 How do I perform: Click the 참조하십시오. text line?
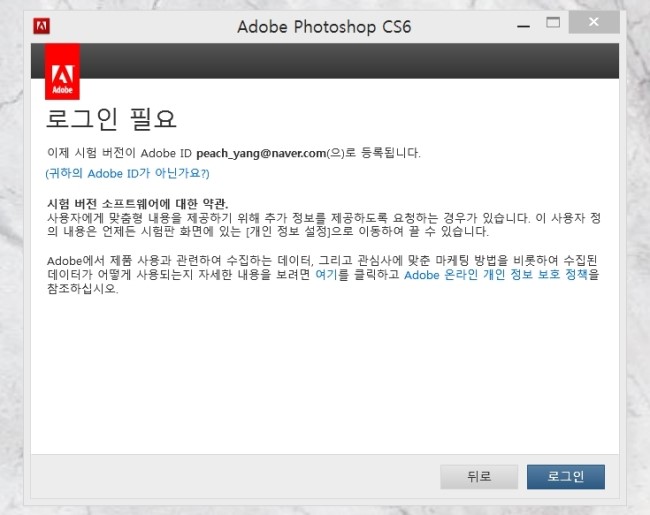82,289
